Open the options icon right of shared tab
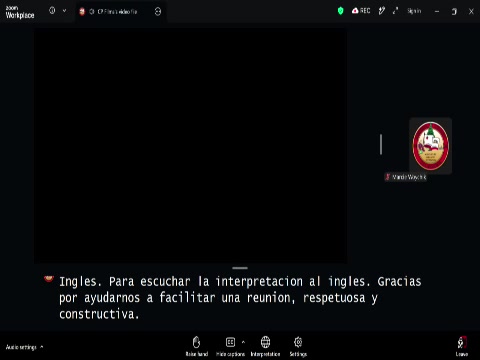This screenshot has width=480, height=360. [x=158, y=12]
